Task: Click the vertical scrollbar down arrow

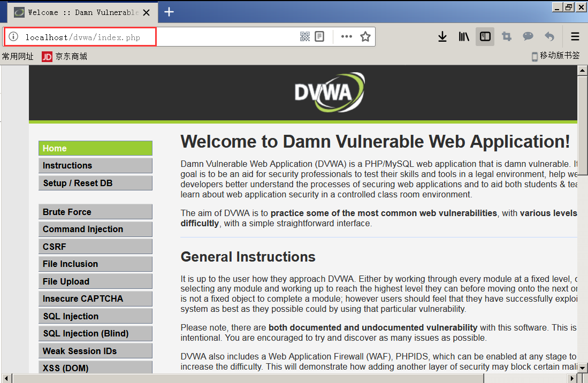Action: click(582, 368)
